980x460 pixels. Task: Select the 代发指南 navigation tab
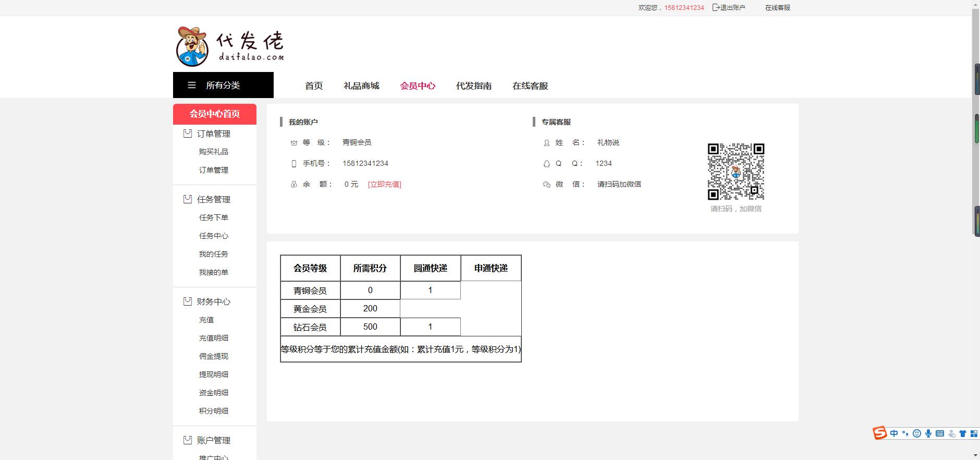(474, 86)
